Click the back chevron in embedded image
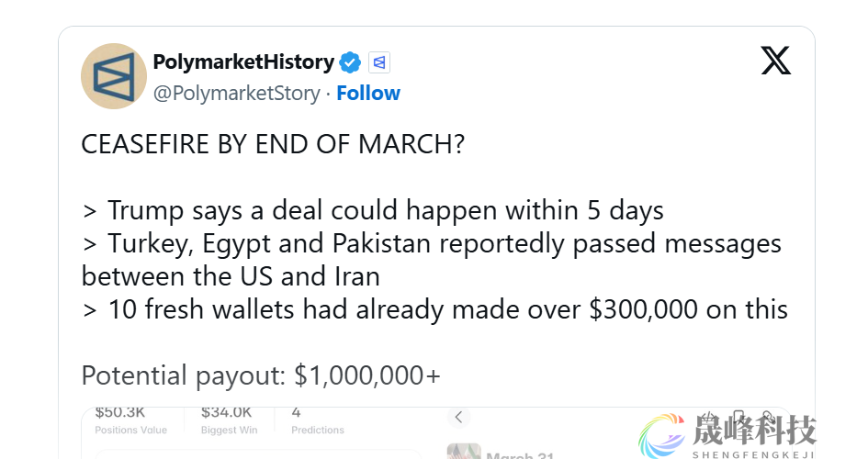This screenshot has width=868, height=459. pyautogui.click(x=458, y=417)
